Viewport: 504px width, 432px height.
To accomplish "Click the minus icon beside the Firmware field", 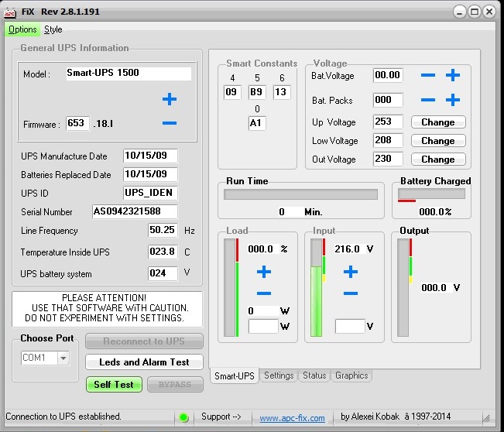I will (170, 124).
